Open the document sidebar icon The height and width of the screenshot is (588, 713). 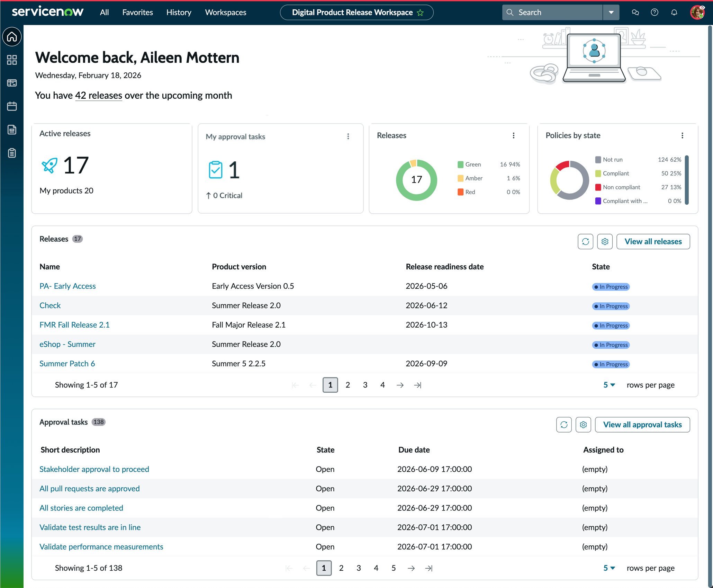pos(12,130)
